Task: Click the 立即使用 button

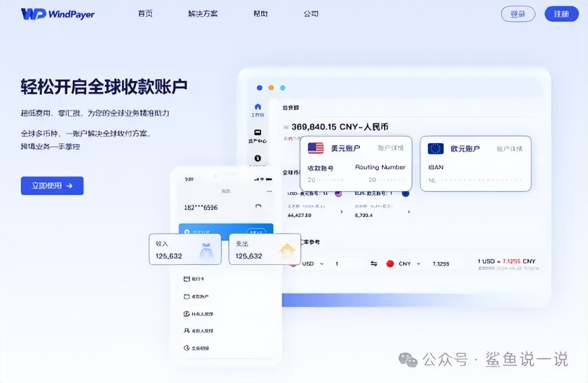Action: pyautogui.click(x=52, y=186)
